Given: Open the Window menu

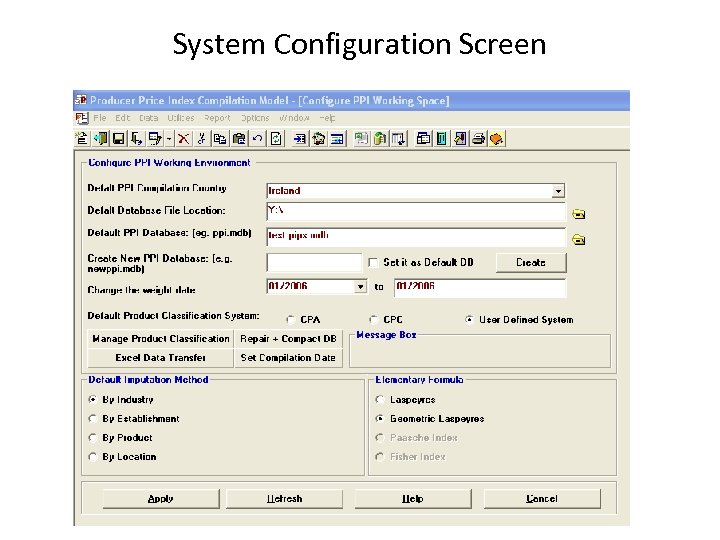Looking at the screenshot, I should 294,118.
